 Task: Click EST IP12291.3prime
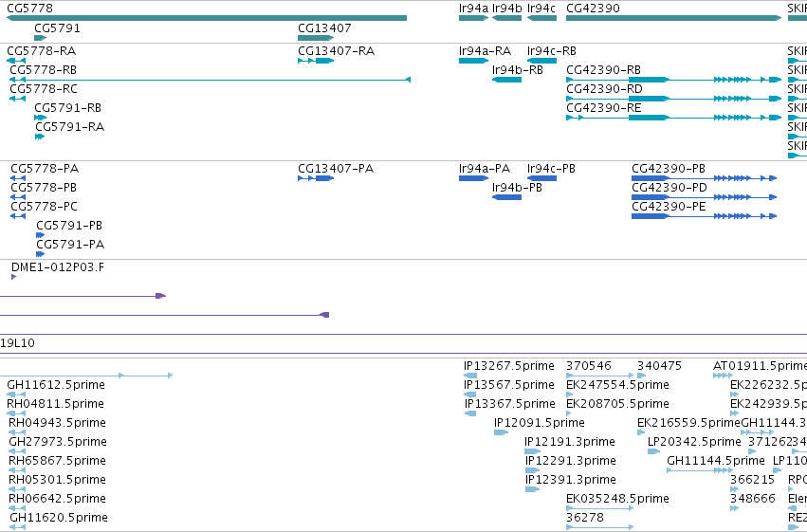(571, 461)
